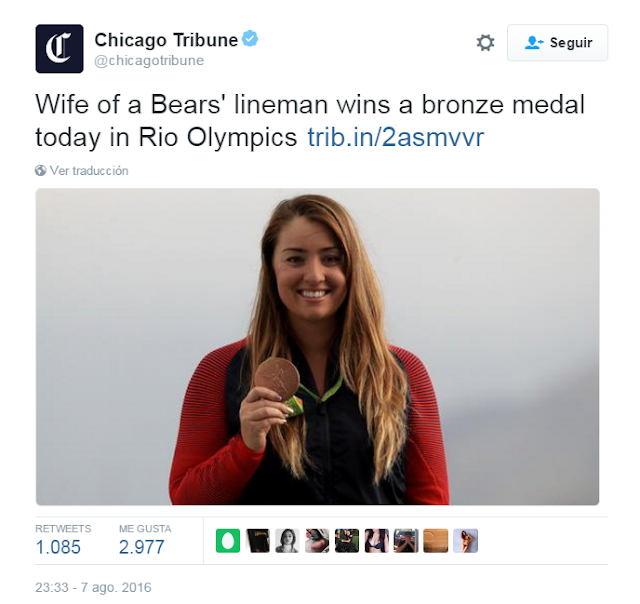Image resolution: width=640 pixels, height=604 pixels.
Task: Enlarge the bronze medal photo
Action: tap(318, 347)
